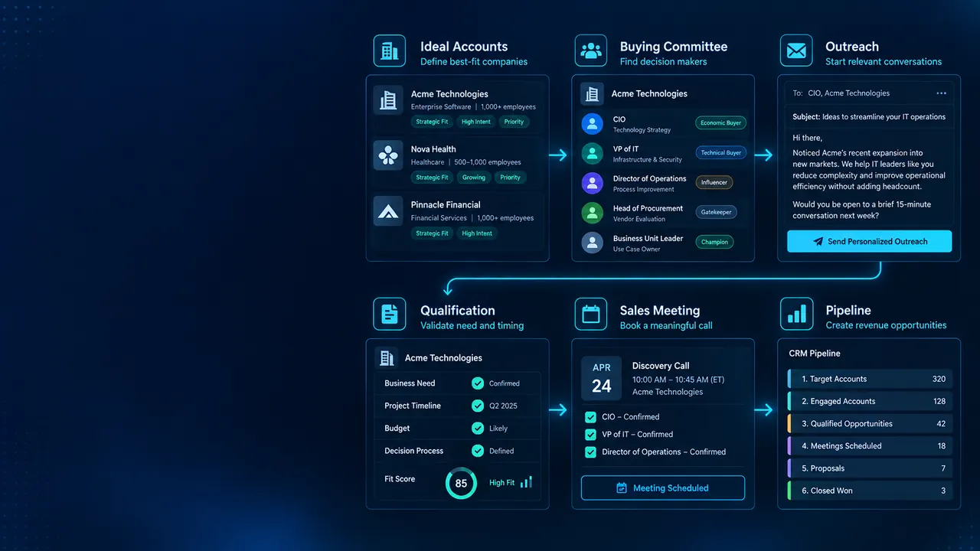Viewport: 980px width, 551px height.
Task: Click the email Subject line field
Action: (869, 117)
